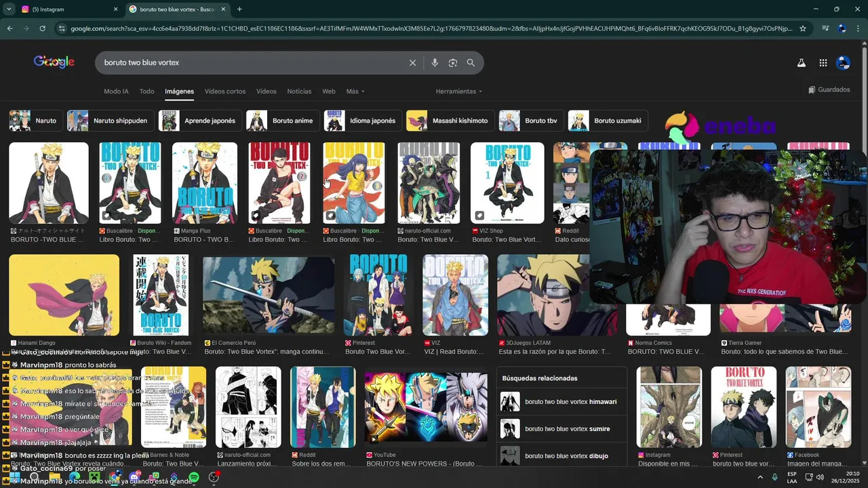The width and height of the screenshot is (868, 488).
Task: Bookmark page with star icon
Action: tap(803, 28)
